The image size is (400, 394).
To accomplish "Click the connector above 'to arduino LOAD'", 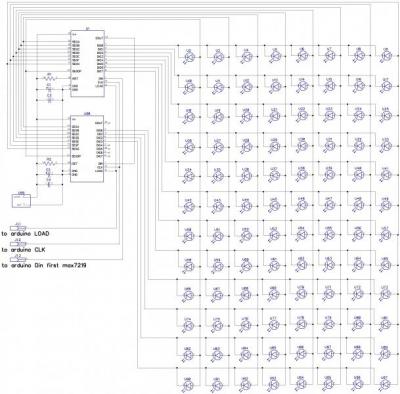I will (18, 228).
